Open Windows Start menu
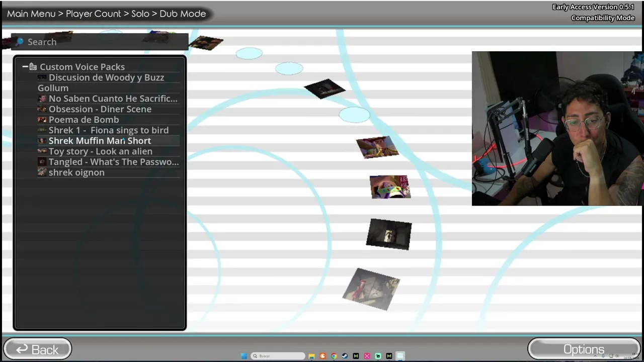644x362 pixels. coord(244,356)
